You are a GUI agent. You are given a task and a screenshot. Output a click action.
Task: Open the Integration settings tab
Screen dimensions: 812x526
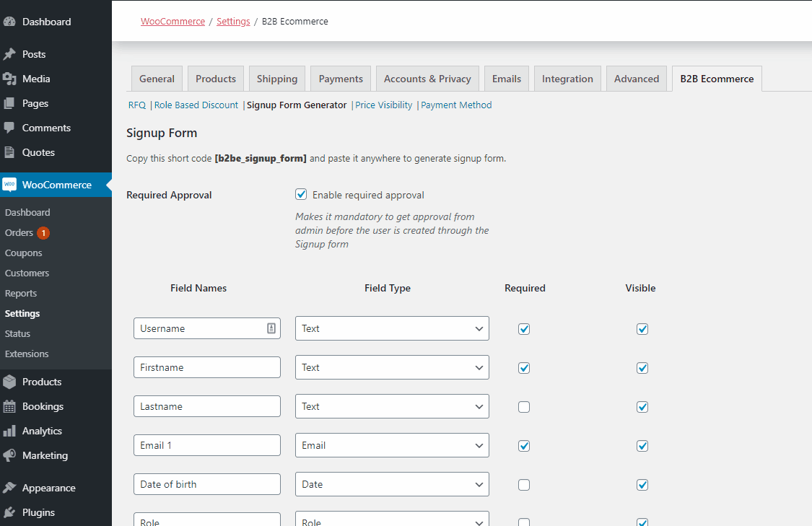[567, 79]
